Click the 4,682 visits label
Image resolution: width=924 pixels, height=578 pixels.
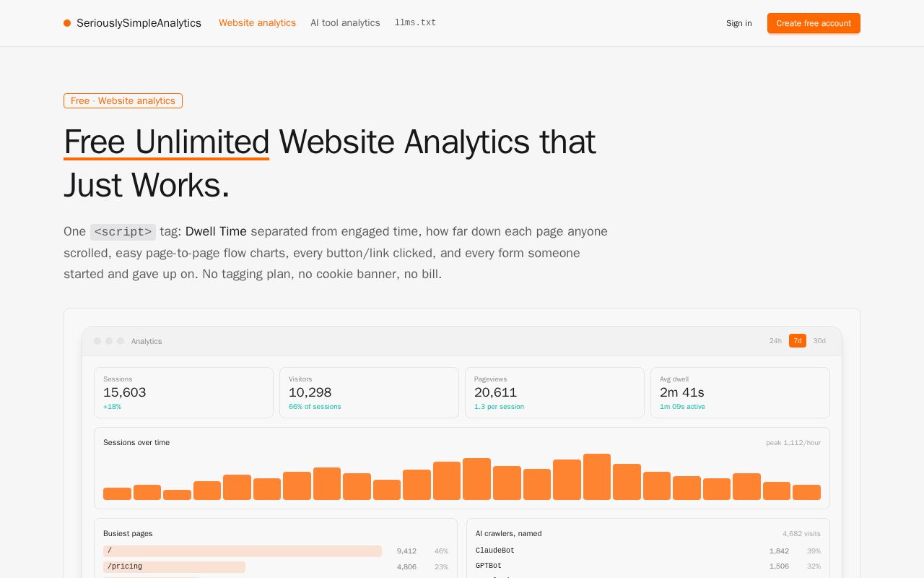click(x=801, y=533)
